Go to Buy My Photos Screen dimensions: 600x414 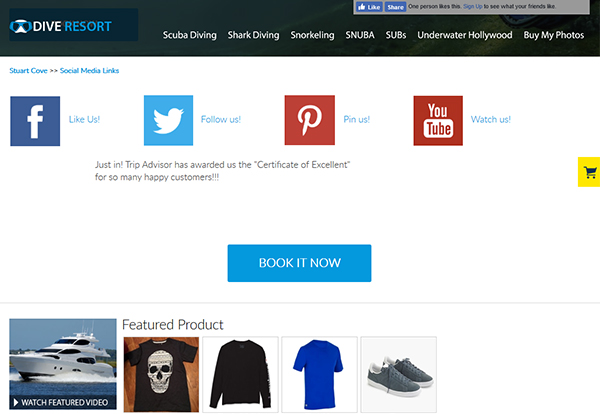[554, 35]
